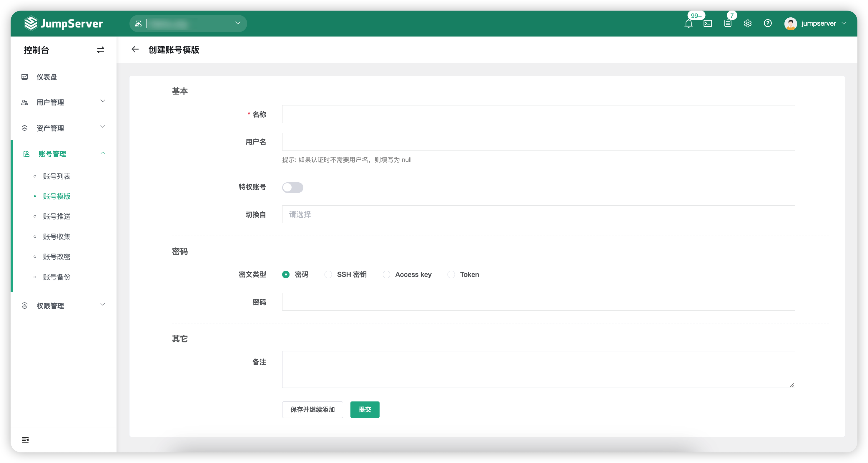Image resolution: width=868 pixels, height=463 pixels.
Task: Expand the 资产管理 menu chevron
Action: click(x=103, y=126)
